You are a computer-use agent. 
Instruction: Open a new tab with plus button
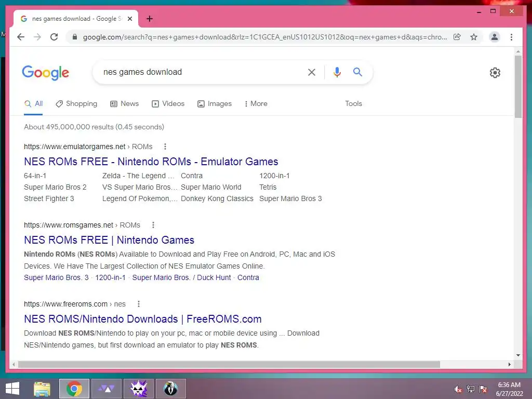pos(149,19)
